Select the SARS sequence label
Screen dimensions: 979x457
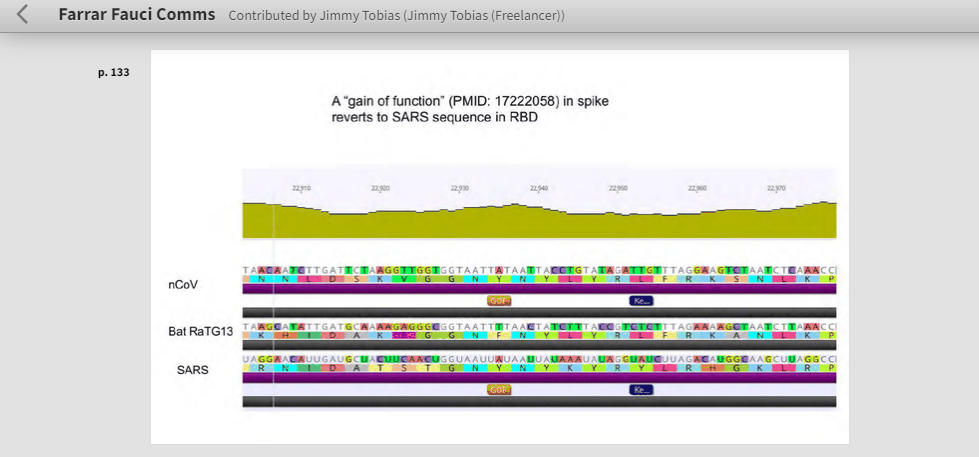pyautogui.click(x=192, y=370)
